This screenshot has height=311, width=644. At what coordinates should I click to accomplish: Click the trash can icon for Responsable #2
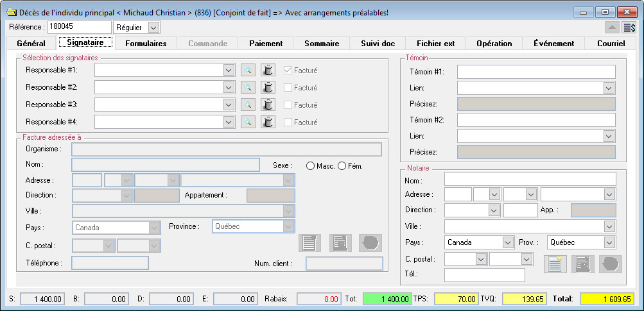pyautogui.click(x=268, y=87)
